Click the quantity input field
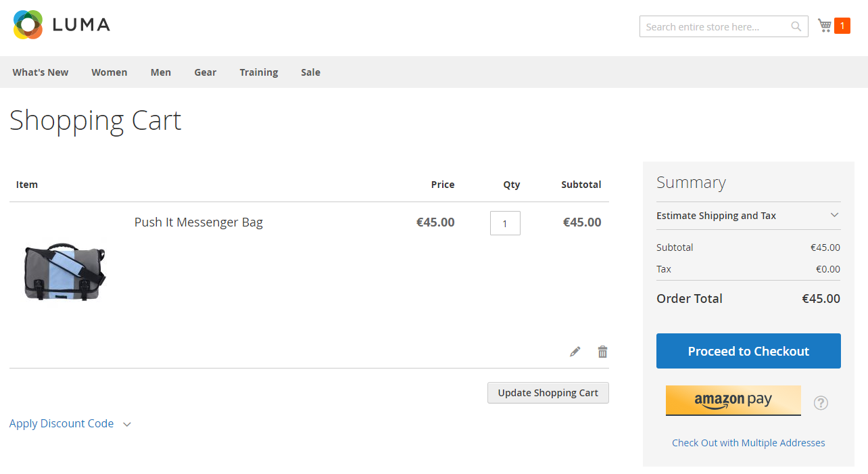Viewport: 868px width, 474px height. pos(505,223)
